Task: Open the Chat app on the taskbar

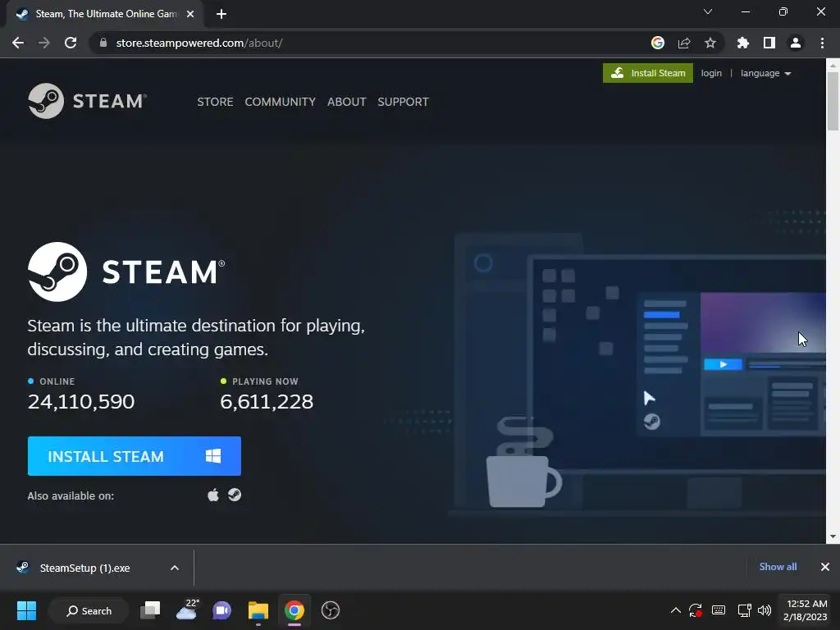Action: click(x=221, y=610)
